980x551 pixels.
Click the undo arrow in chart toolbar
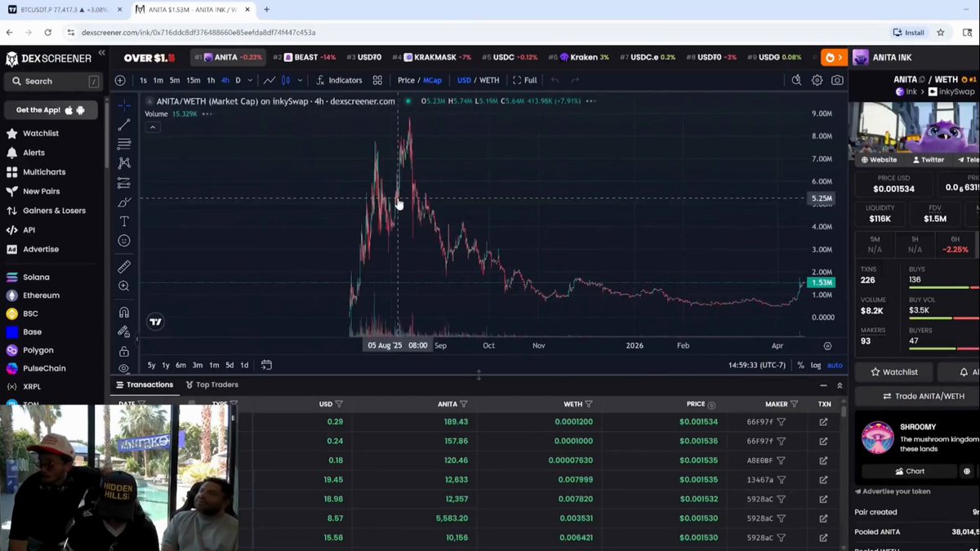click(x=555, y=80)
